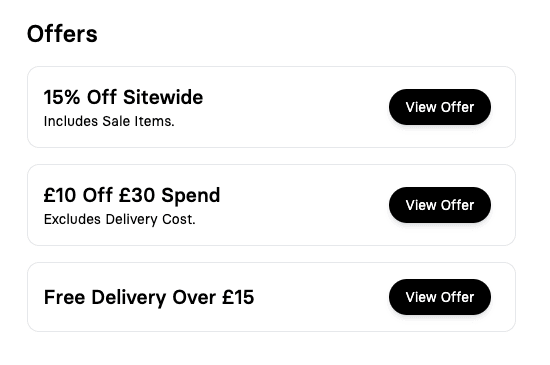Click the middle View Offer button
Screen dimensions: 550x365
[440, 205]
